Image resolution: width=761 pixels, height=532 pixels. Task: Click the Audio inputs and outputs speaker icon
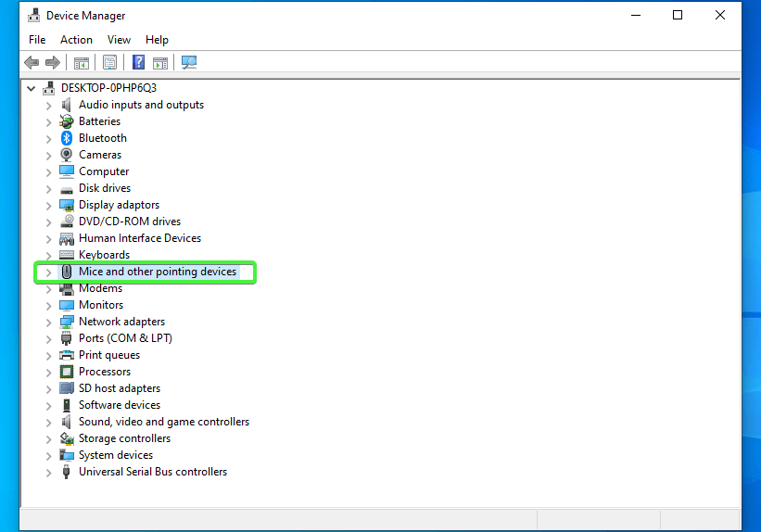coord(67,105)
